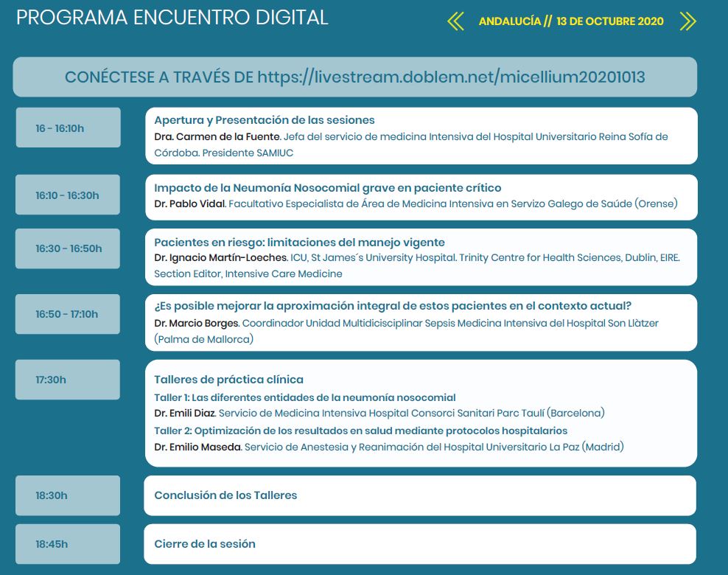Click the 16 - 16:10h time slot
728x575 pixels.
[x=67, y=128]
